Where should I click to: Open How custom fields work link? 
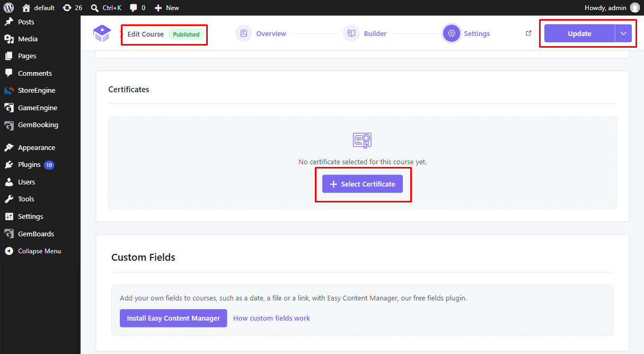click(271, 318)
